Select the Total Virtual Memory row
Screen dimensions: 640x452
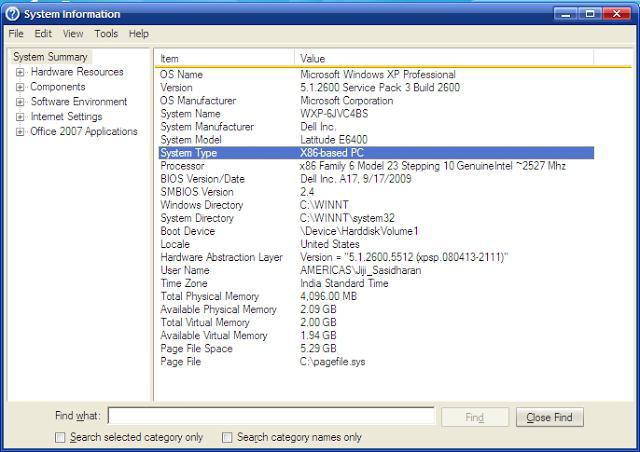pos(376,323)
